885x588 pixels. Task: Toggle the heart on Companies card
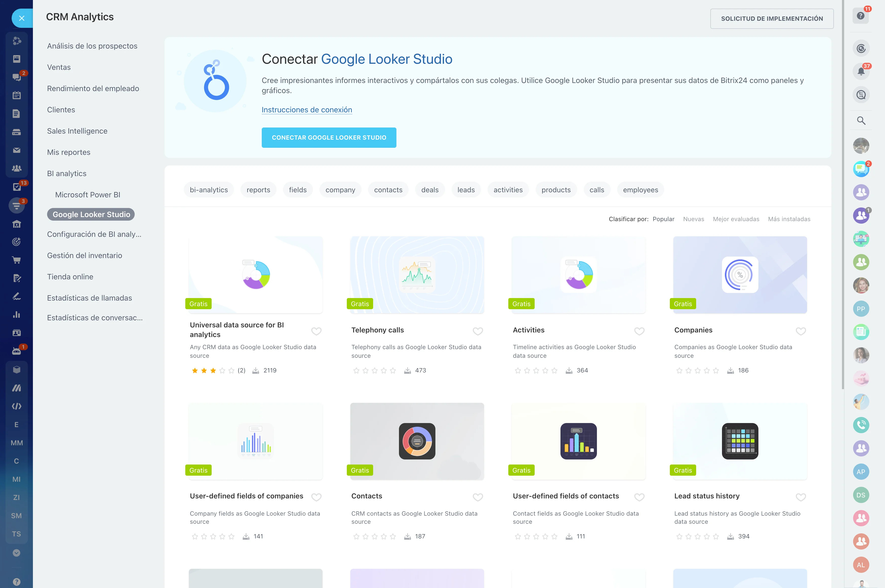801,331
